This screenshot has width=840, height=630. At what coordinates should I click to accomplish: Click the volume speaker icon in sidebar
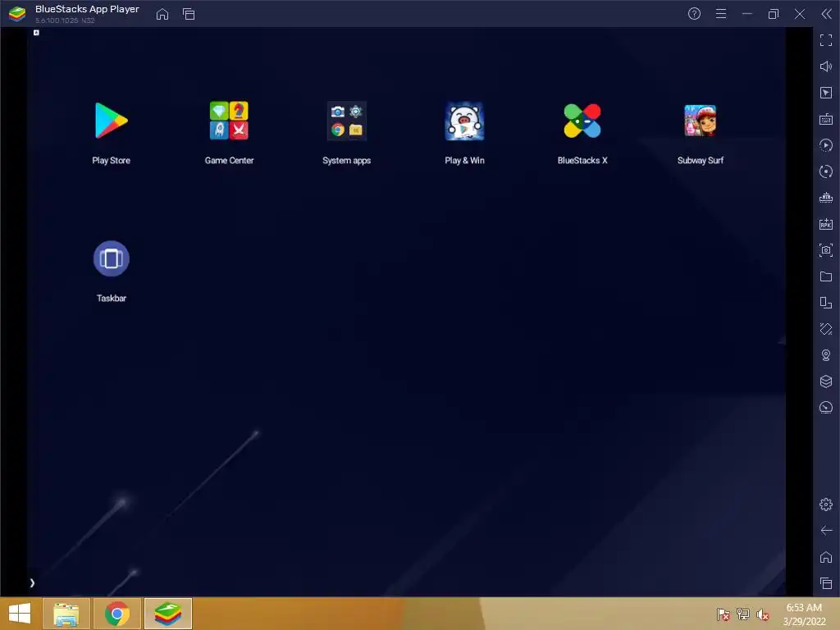826,66
